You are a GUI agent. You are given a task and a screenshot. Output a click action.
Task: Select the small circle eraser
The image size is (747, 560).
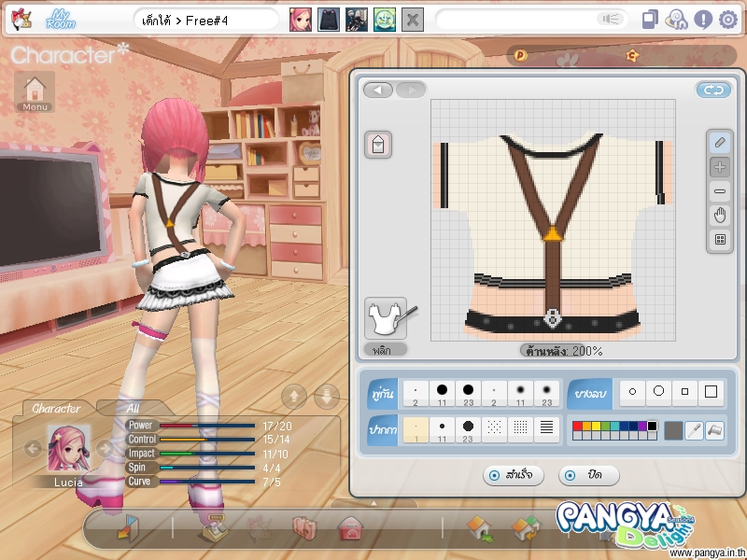[x=633, y=391]
